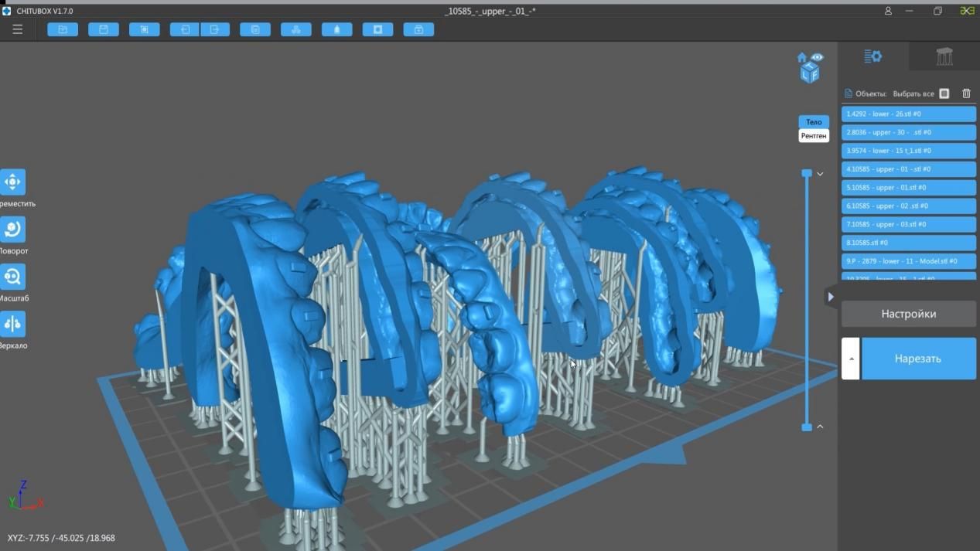
Task: Click the up chevron below layer slider
Action: point(820,427)
